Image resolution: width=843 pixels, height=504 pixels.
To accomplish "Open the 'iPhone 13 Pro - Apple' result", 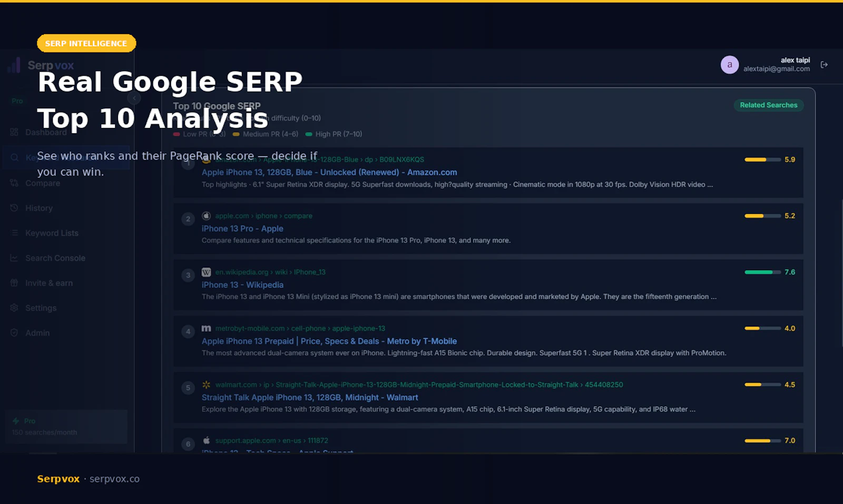I will click(x=242, y=229).
